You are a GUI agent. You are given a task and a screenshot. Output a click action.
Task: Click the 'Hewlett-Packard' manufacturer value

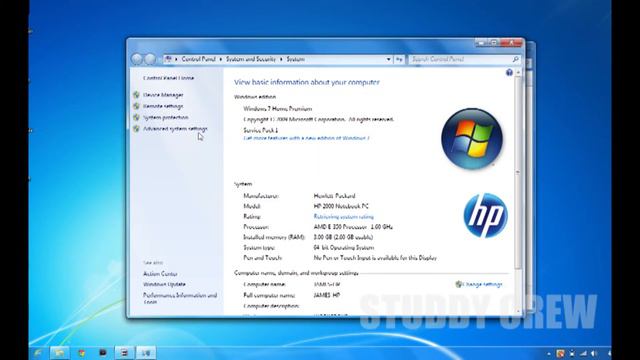tap(334, 196)
